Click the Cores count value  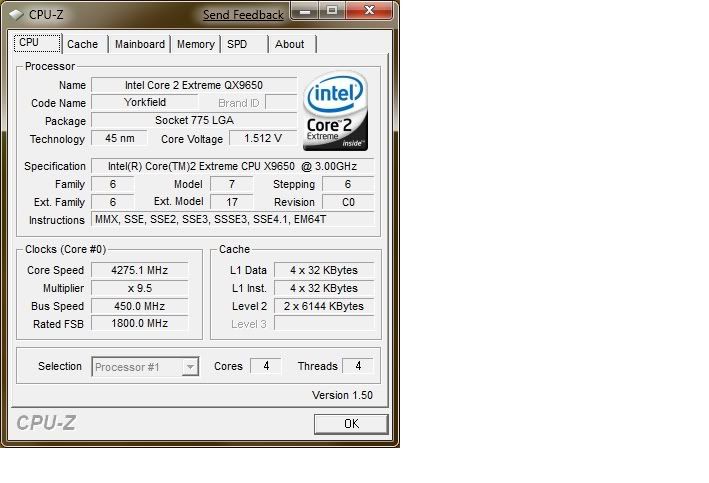(x=266, y=366)
